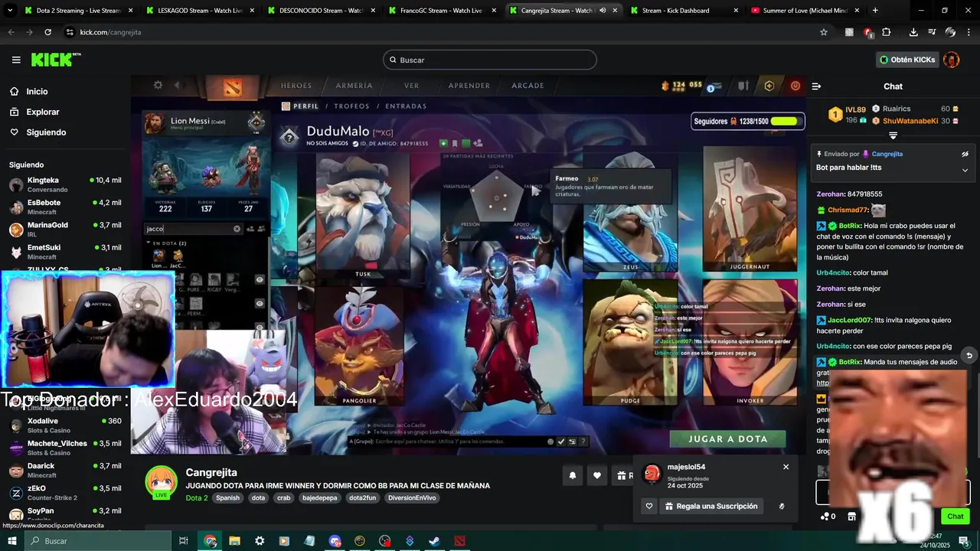Click the Dota settings gear in stream

[x=158, y=86]
